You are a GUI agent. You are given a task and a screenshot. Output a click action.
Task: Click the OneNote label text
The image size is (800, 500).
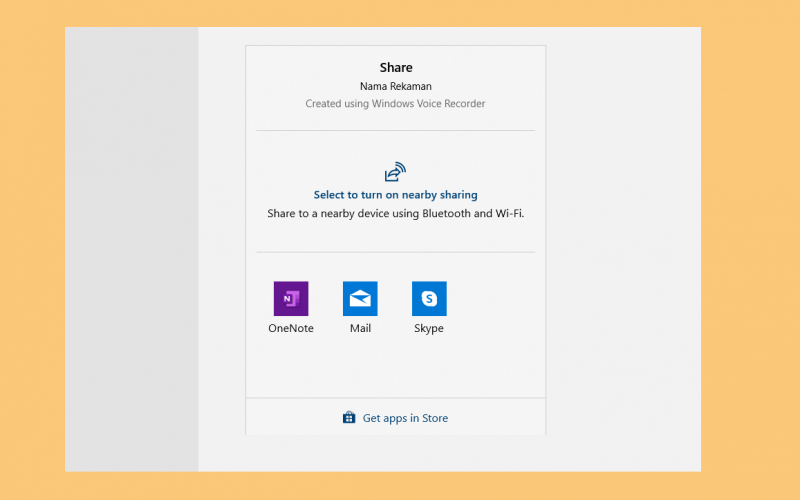click(291, 329)
